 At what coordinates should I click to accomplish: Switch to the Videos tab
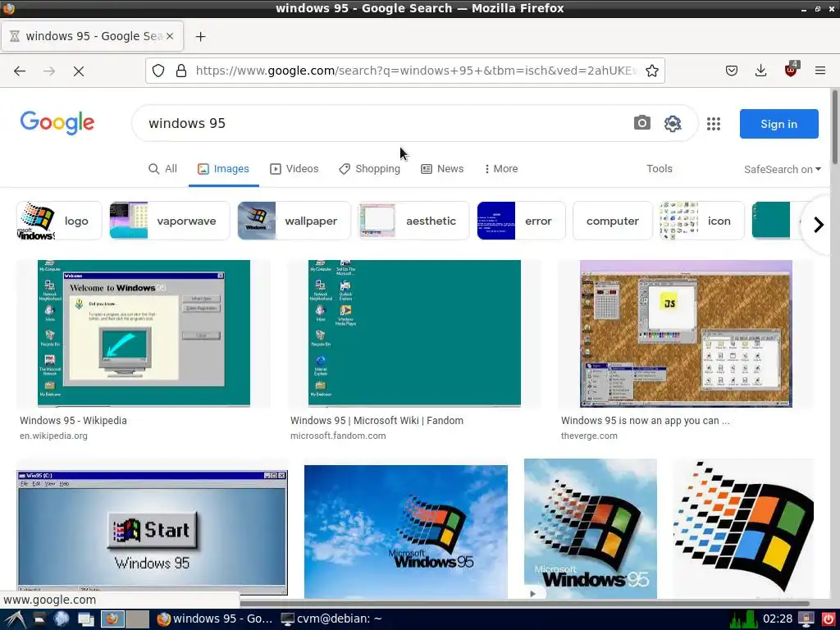point(294,169)
